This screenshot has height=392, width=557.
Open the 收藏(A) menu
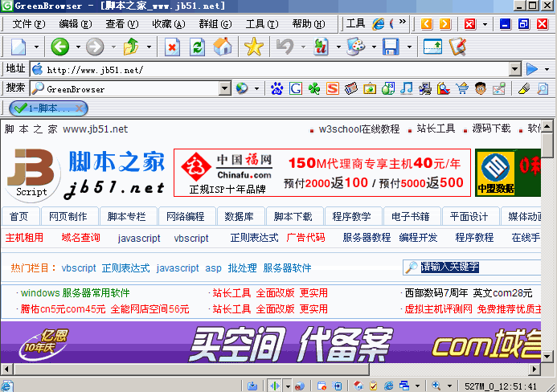(x=168, y=24)
